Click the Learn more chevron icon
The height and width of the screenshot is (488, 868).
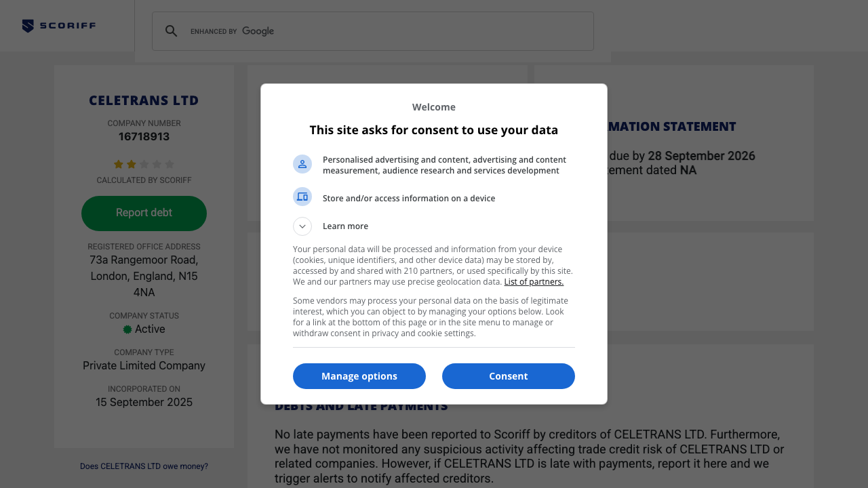tap(302, 226)
